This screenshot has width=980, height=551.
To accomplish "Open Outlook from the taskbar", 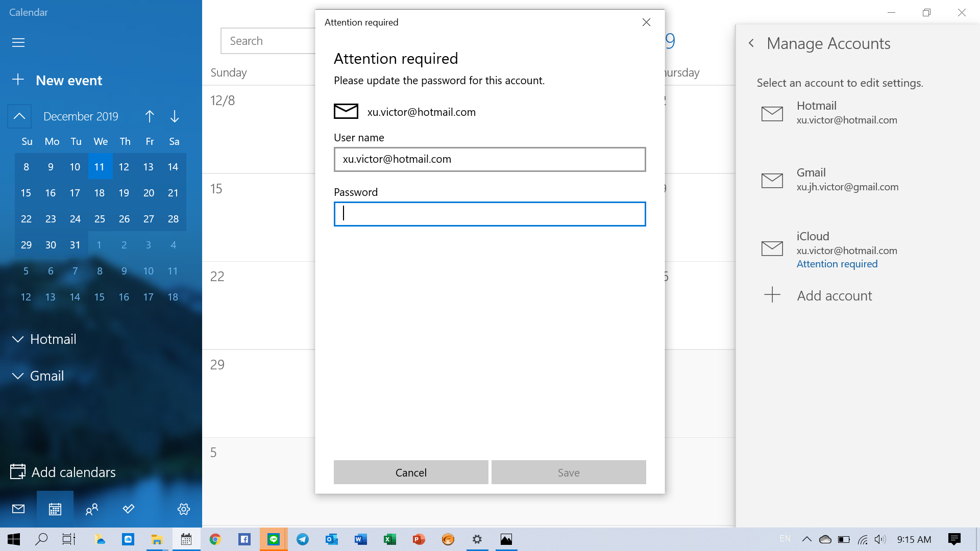I will pyautogui.click(x=332, y=539).
